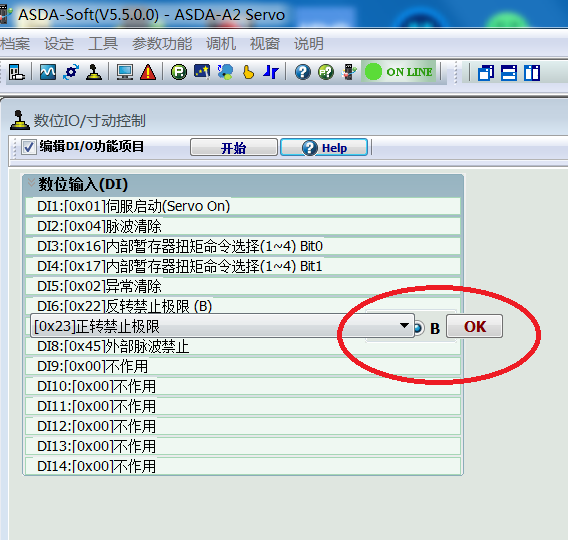Viewport: 568px width, 540px height.
Task: Click the OK button
Action: 475,326
